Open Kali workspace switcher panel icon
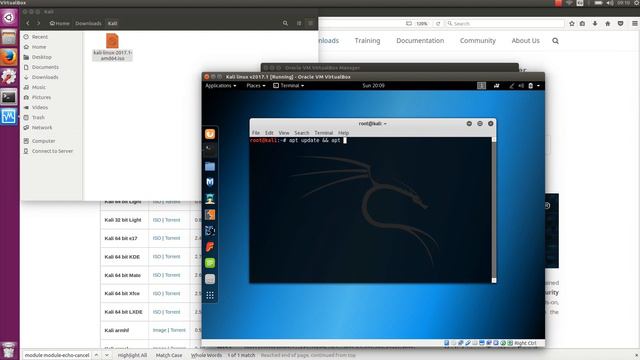Image resolution: width=640 pixels, height=360 pixels. click(x=481, y=86)
